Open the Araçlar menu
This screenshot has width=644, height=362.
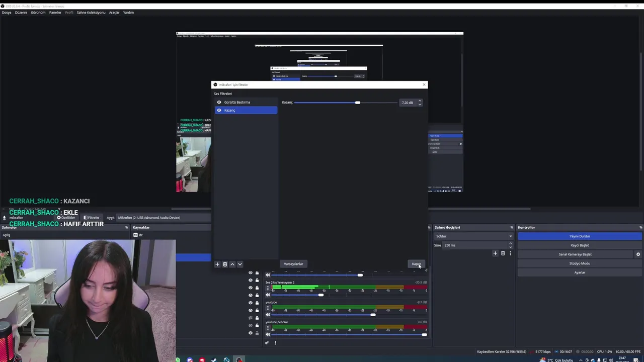114,13
